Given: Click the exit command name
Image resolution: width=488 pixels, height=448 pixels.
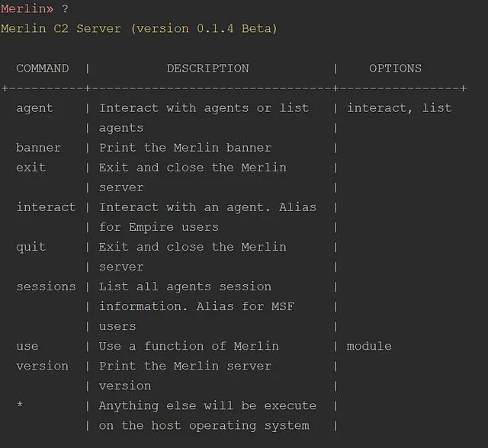Looking at the screenshot, I should pos(30,167).
